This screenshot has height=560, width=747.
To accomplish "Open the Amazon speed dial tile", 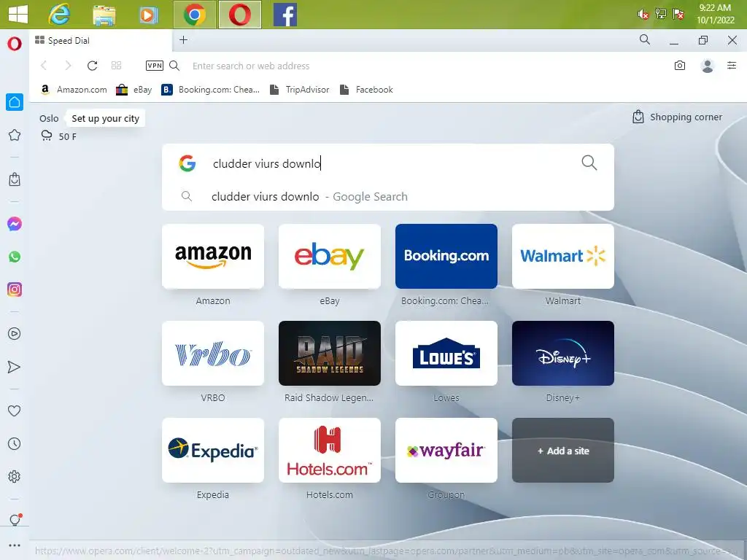I will (213, 256).
